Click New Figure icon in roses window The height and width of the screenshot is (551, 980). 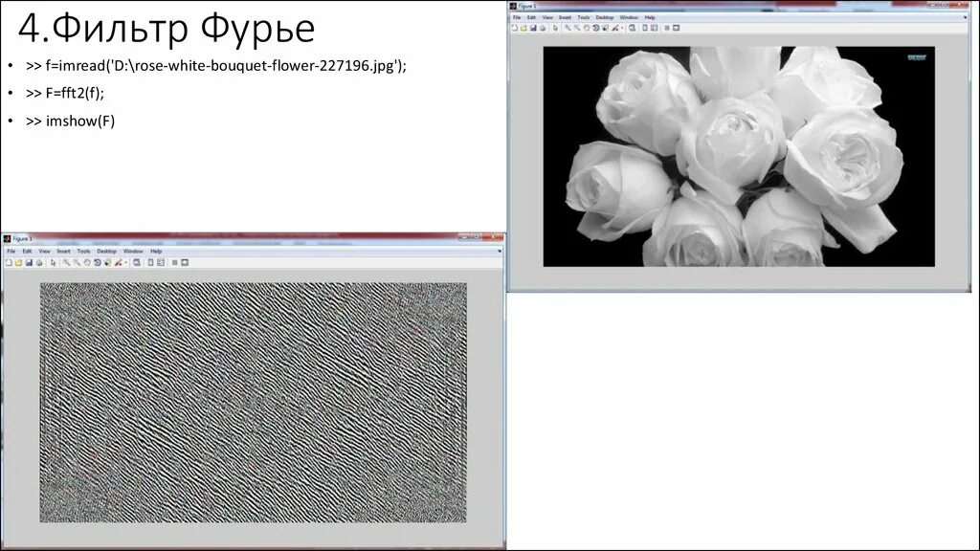coord(514,28)
